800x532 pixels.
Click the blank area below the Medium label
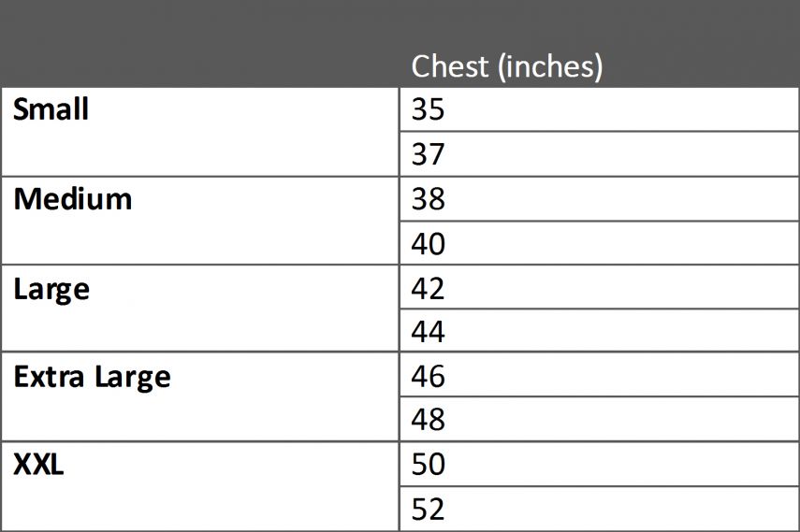[199, 239]
